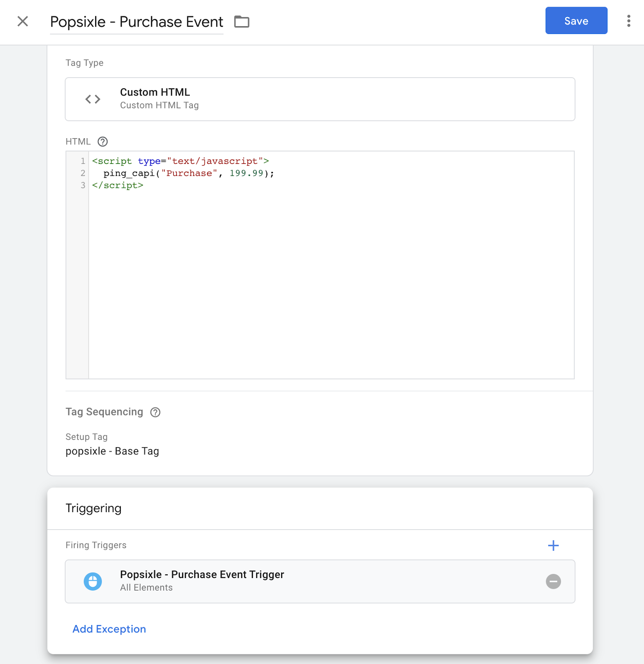Click the Triggering section heading
Viewport: 644px width, 664px height.
(93, 508)
